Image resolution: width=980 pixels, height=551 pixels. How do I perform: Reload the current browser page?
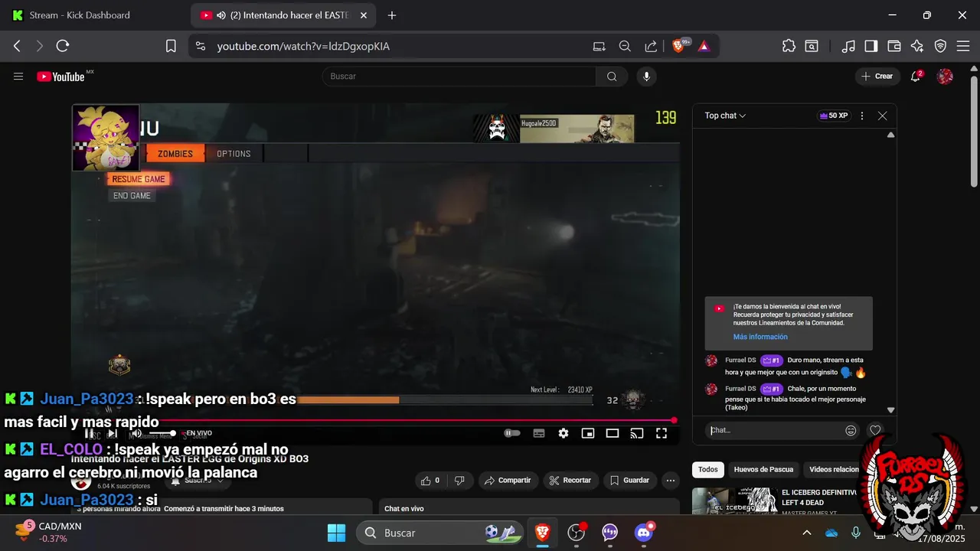63,46
